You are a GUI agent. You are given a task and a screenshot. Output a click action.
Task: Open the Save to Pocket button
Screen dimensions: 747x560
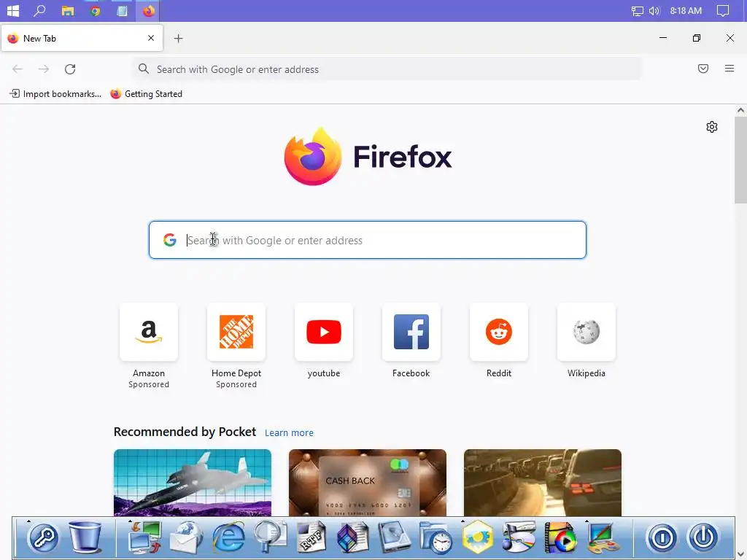(x=703, y=69)
